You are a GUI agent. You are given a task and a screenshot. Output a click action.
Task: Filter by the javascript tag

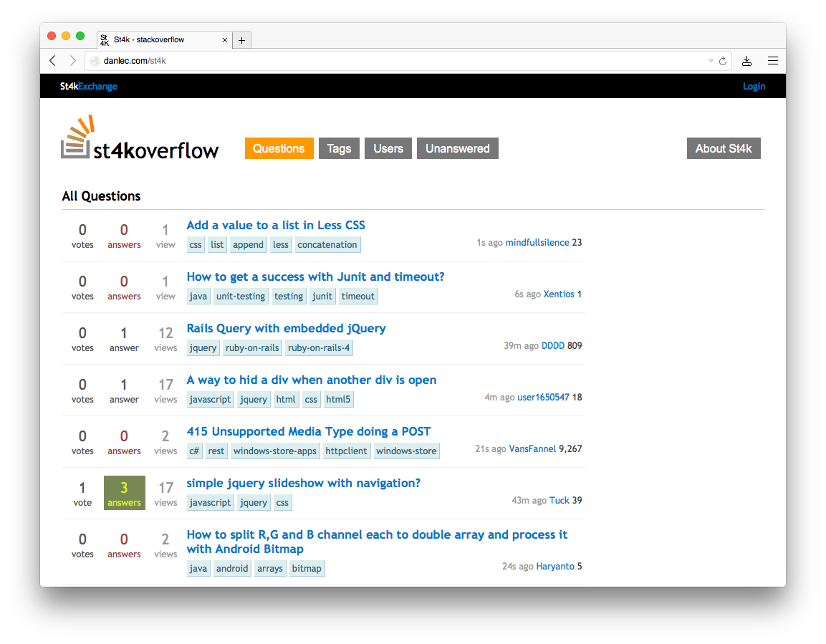point(210,399)
